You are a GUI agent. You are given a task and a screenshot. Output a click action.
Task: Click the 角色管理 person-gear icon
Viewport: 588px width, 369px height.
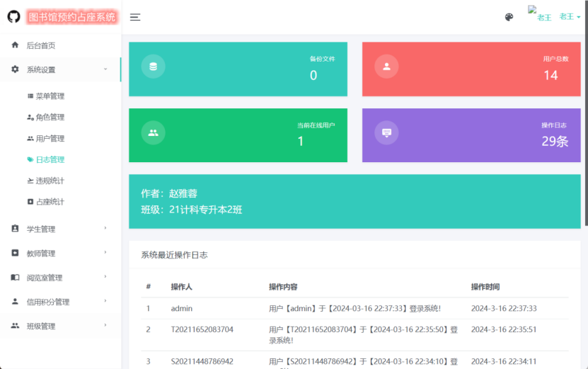30,117
